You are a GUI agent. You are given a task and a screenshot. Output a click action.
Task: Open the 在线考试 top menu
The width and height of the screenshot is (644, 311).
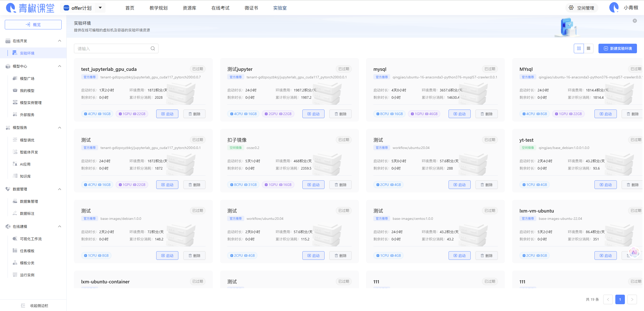220,8
